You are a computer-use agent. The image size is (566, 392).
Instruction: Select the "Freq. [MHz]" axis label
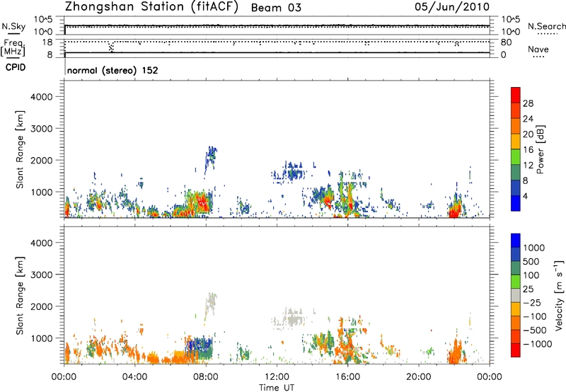click(x=13, y=47)
